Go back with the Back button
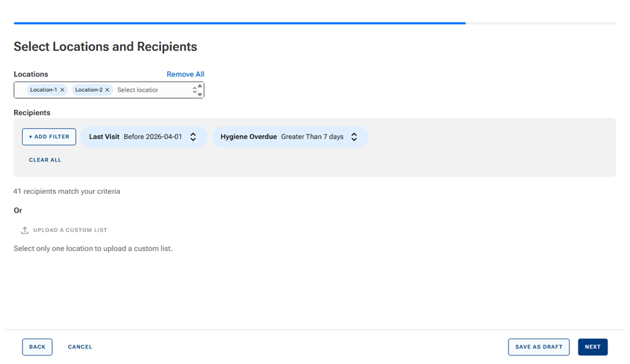This screenshot has width=630, height=364. (37, 347)
